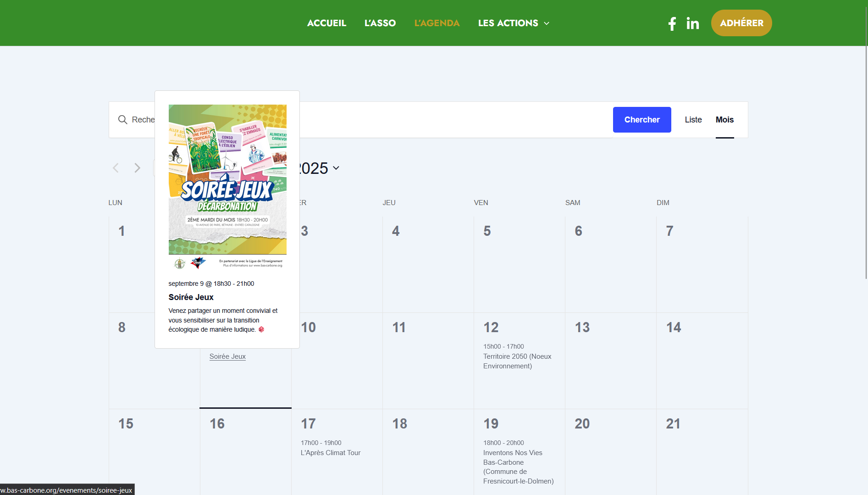Open the Facebook page icon

(x=672, y=23)
